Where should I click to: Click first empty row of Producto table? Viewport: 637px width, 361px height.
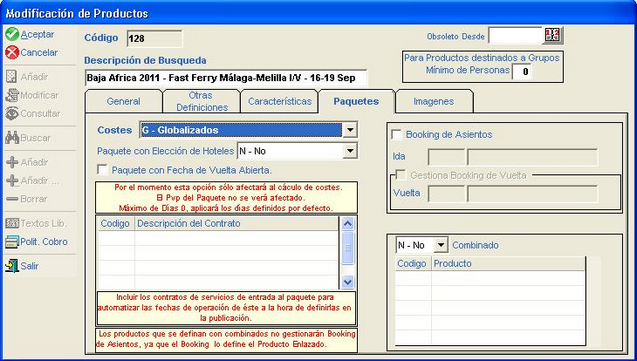pos(490,278)
